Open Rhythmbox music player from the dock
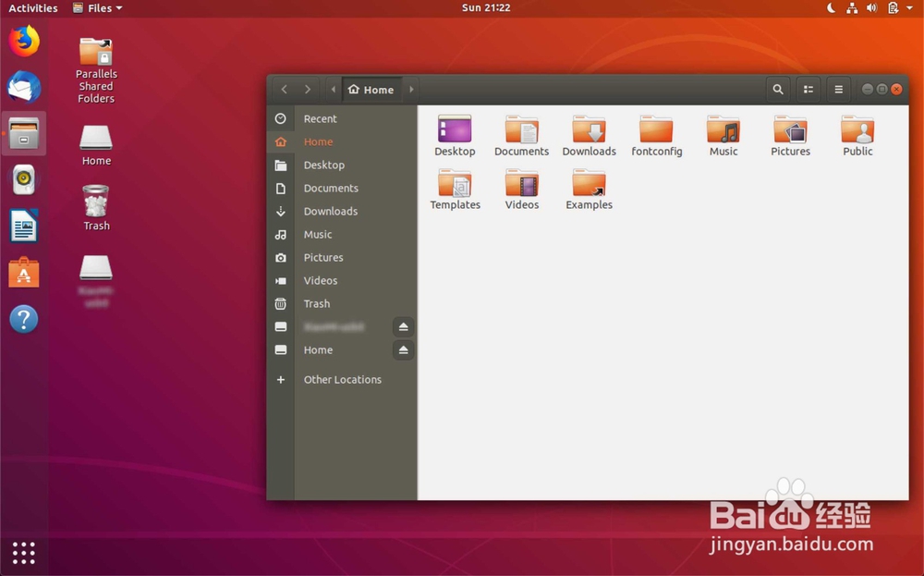Image resolution: width=924 pixels, height=576 pixels. coord(23,179)
